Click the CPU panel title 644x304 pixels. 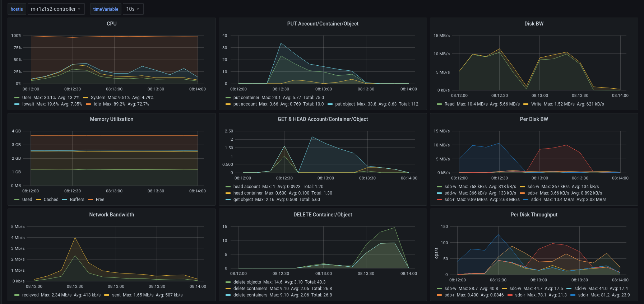[x=111, y=24]
